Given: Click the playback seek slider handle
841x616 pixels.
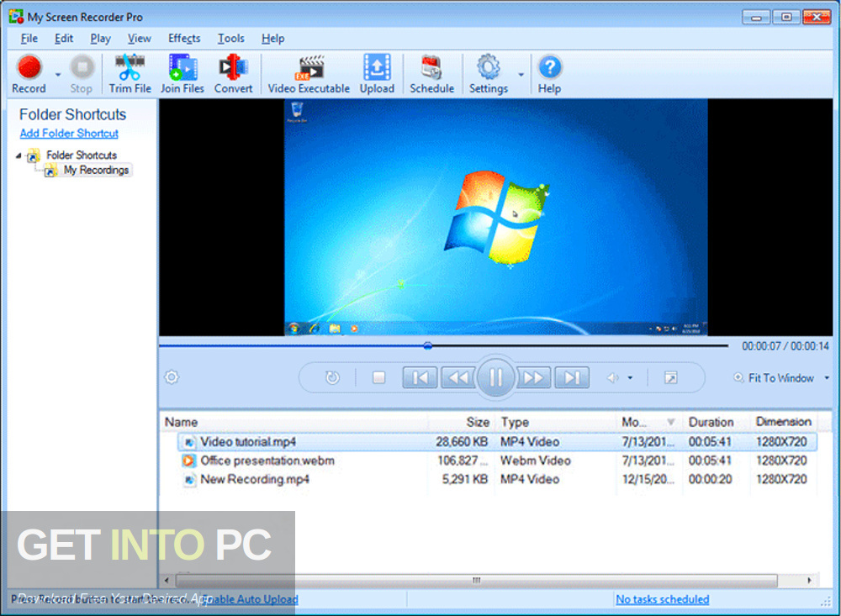Looking at the screenshot, I should pyautogui.click(x=427, y=345).
